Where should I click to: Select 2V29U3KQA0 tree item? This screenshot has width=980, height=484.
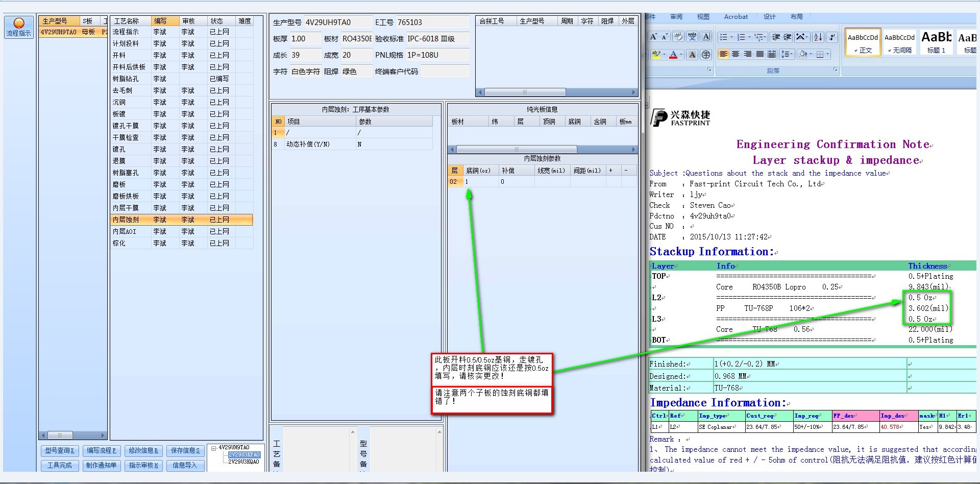243,462
